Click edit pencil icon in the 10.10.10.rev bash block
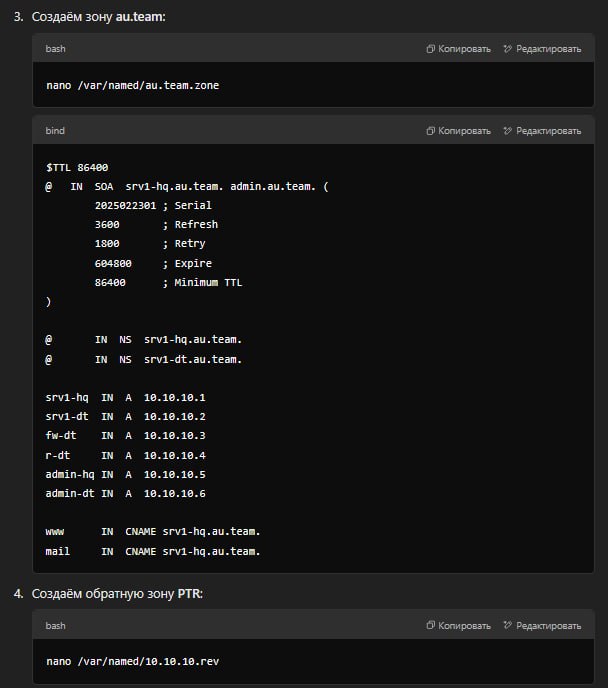This screenshot has width=608, height=688. point(509,625)
